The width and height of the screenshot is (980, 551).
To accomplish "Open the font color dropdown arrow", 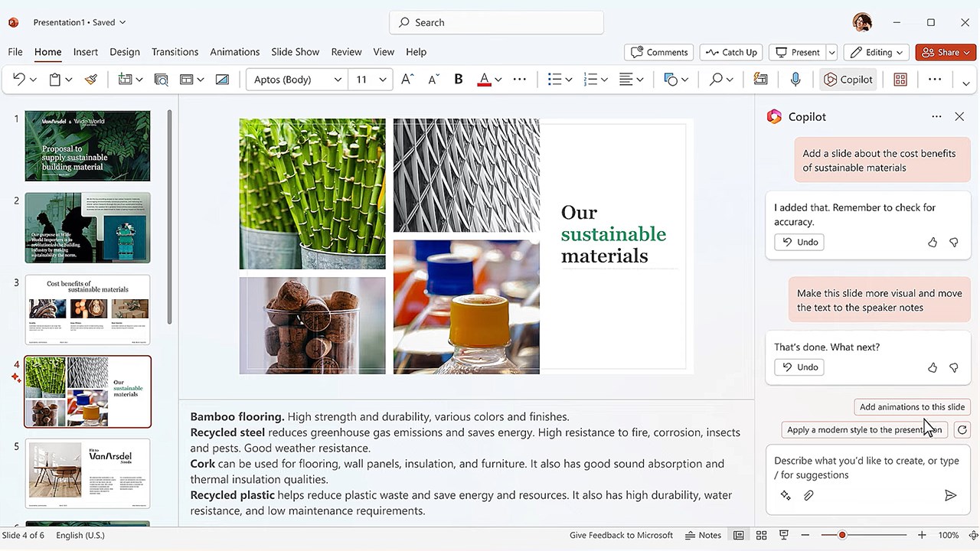I will [x=498, y=80].
